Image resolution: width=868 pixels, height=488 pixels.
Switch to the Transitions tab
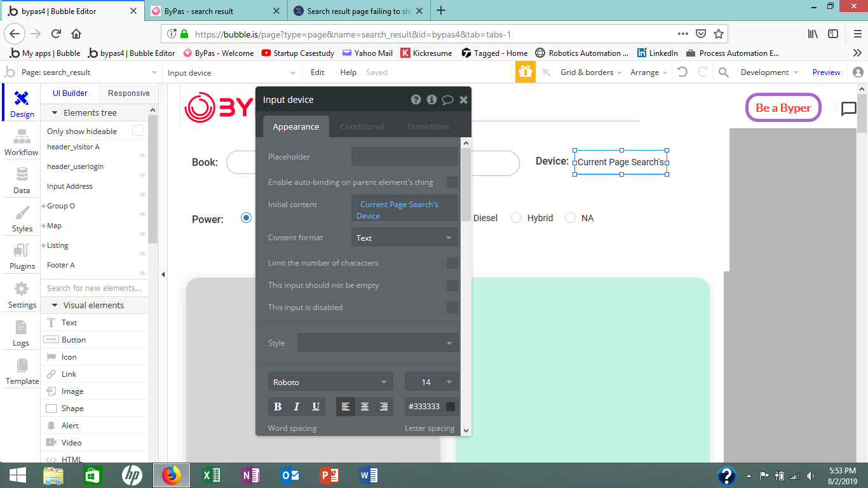[428, 126]
